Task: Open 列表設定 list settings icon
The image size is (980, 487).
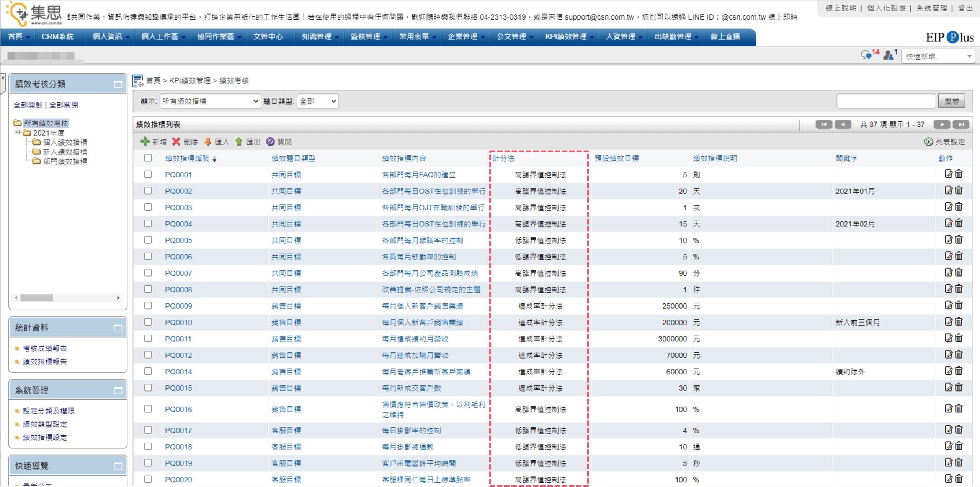Action: [928, 142]
